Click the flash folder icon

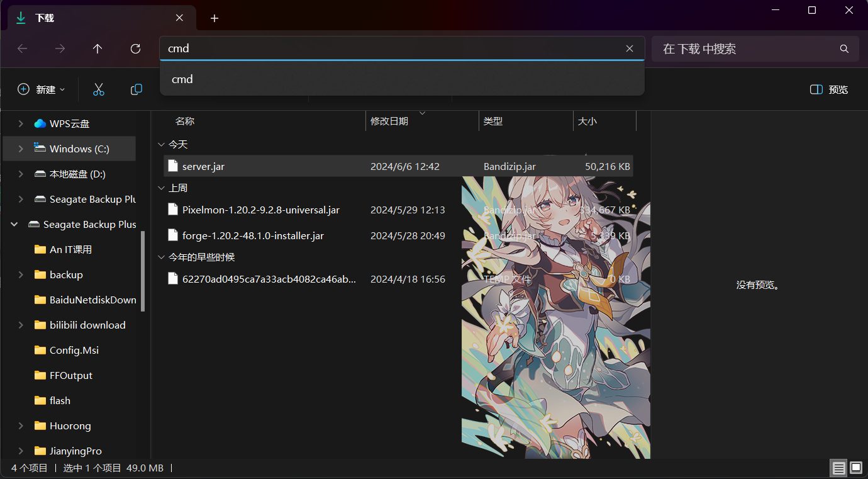[x=40, y=400]
